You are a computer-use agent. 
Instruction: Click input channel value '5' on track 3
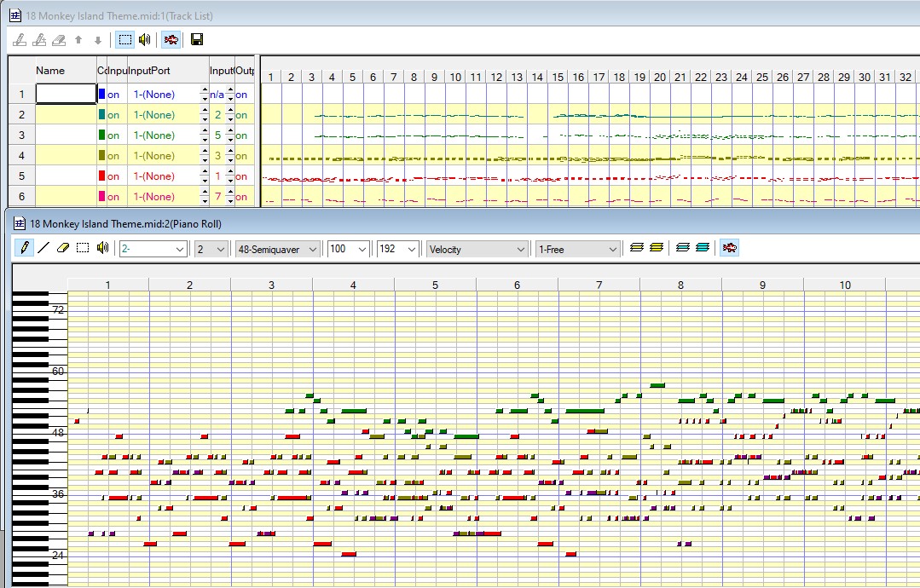217,135
